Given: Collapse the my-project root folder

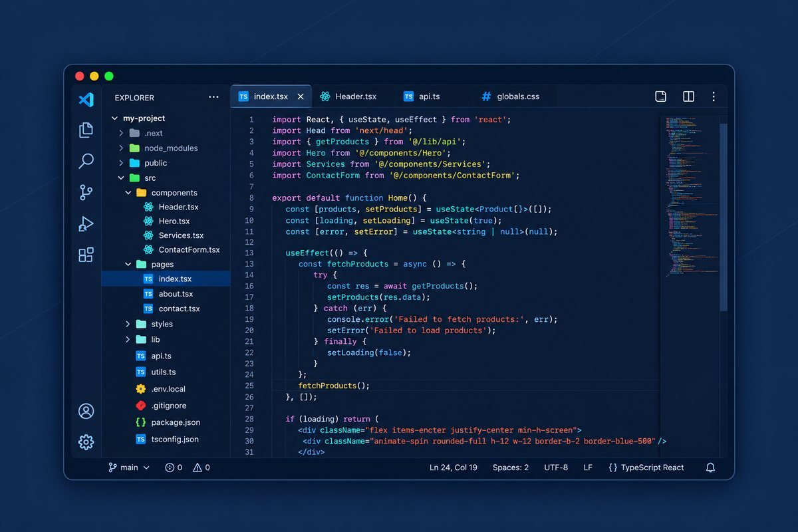Looking at the screenshot, I should coord(114,118).
